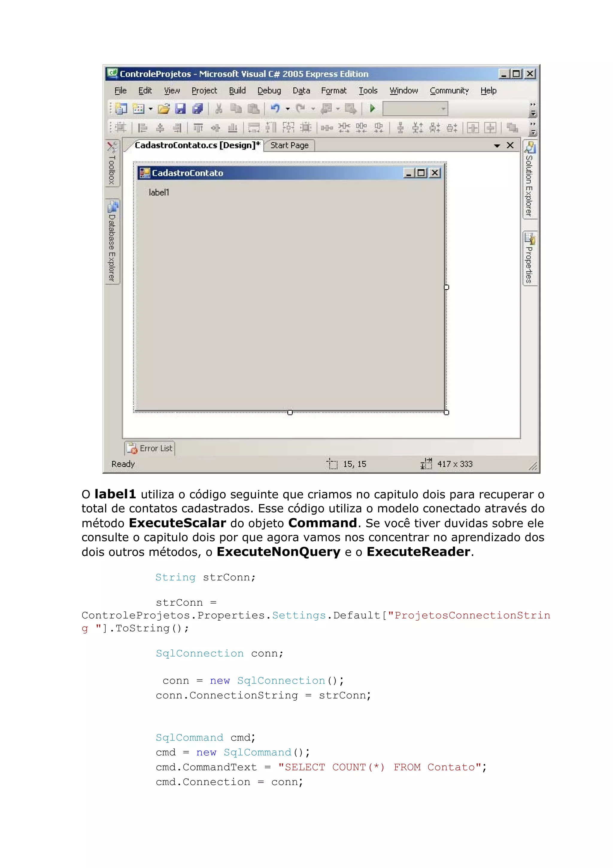Open Layout toolbar options overflow arrow
The width and height of the screenshot is (613, 868).
tap(533, 129)
